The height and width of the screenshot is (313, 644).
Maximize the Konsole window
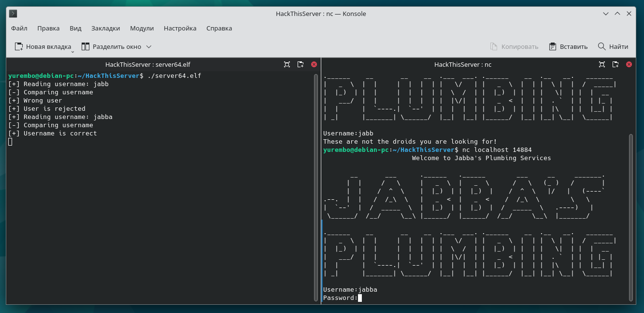click(617, 14)
